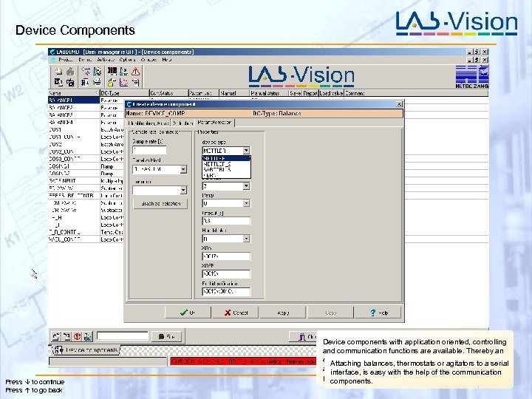Click the toolbar icon below the warning triangle
Screen dimensions: 532x399
point(135,82)
